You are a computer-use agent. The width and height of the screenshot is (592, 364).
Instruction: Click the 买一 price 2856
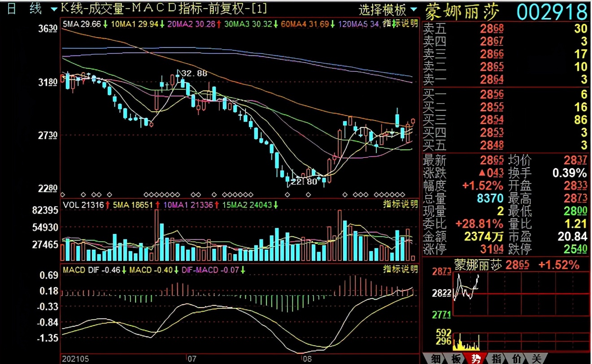(492, 94)
